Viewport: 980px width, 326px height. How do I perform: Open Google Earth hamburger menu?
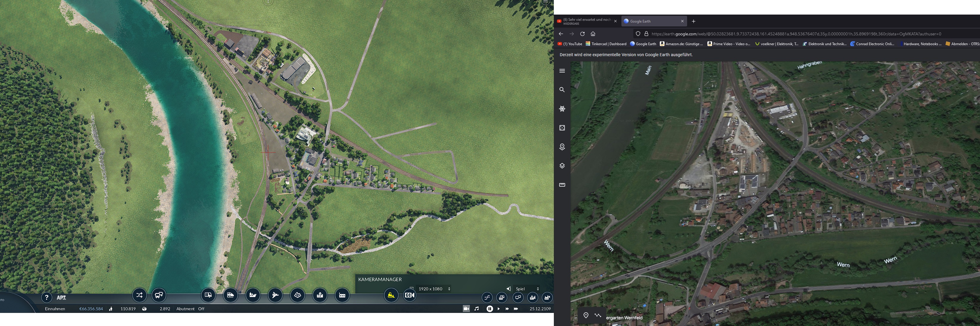[x=562, y=71]
